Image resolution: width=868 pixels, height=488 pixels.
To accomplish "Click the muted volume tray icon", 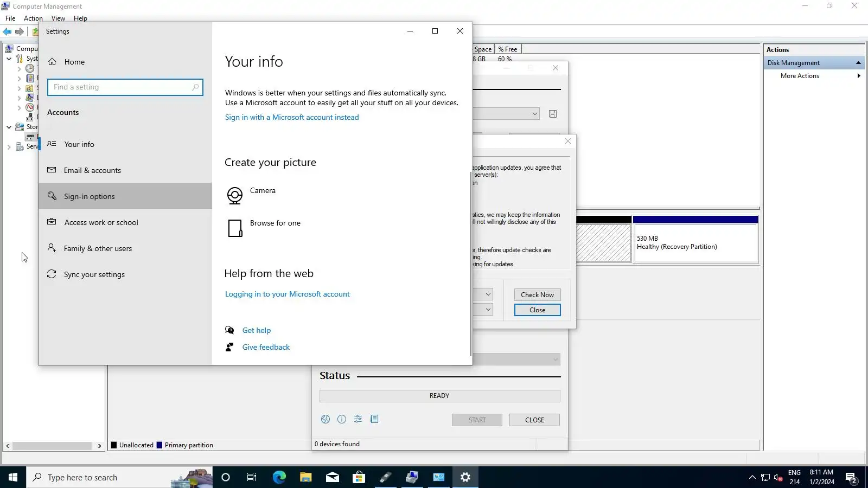I will [x=778, y=477].
